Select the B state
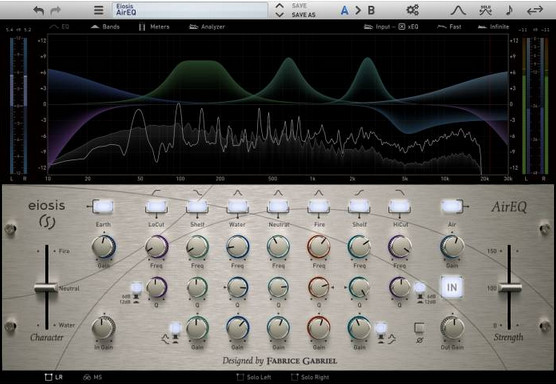The image size is (556, 384). (x=371, y=10)
